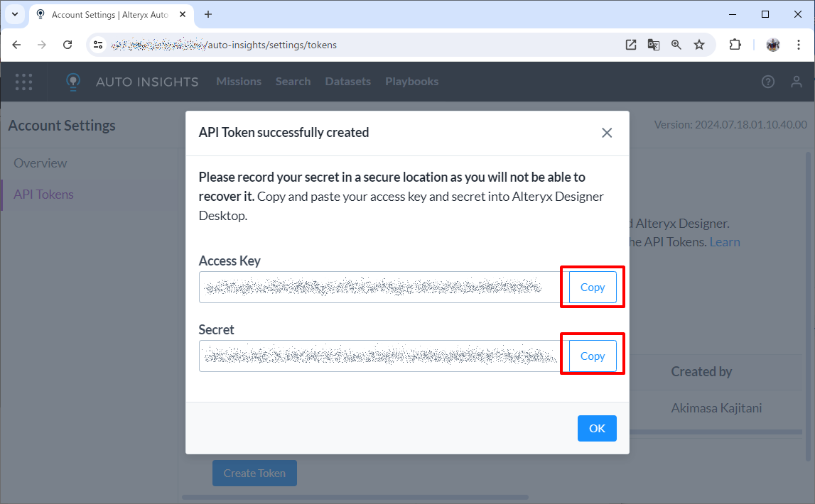
Task: Open the user profile icon
Action: click(x=797, y=82)
